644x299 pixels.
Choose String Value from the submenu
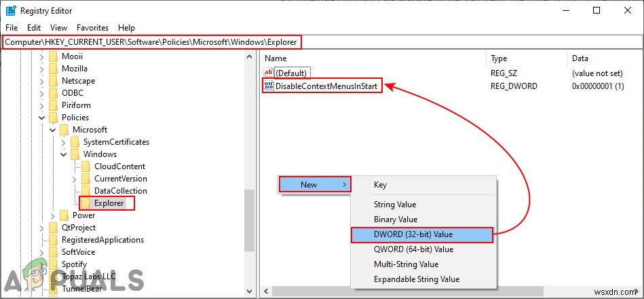coord(423,205)
